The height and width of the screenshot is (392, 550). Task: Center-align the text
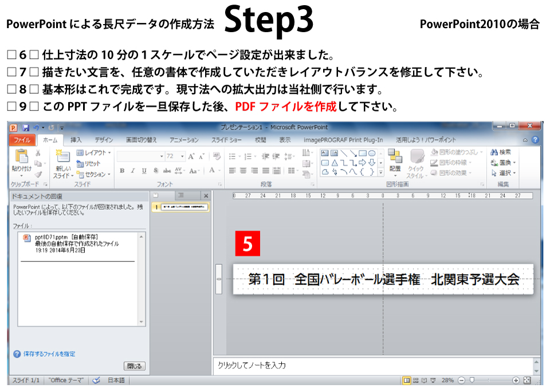[243, 171]
